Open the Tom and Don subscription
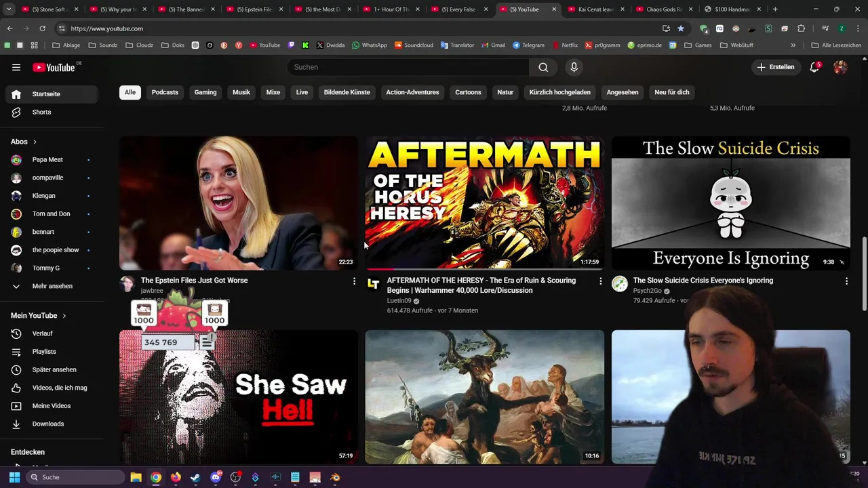The height and width of the screenshot is (488, 868). click(52, 213)
